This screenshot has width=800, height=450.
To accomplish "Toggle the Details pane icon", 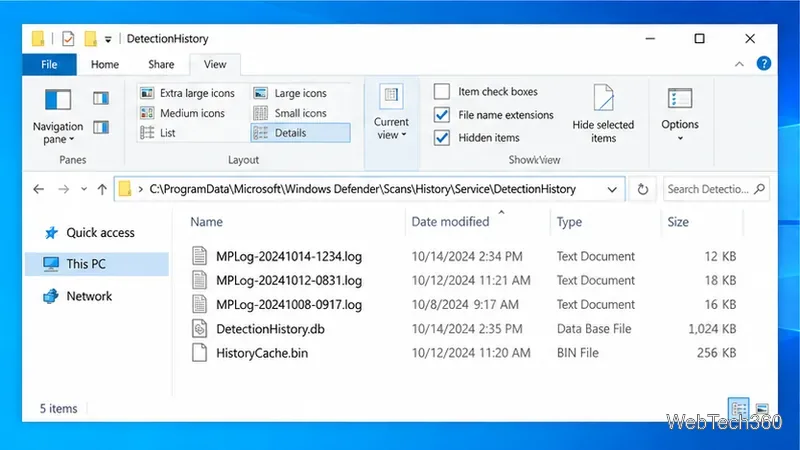I will pyautogui.click(x=101, y=127).
